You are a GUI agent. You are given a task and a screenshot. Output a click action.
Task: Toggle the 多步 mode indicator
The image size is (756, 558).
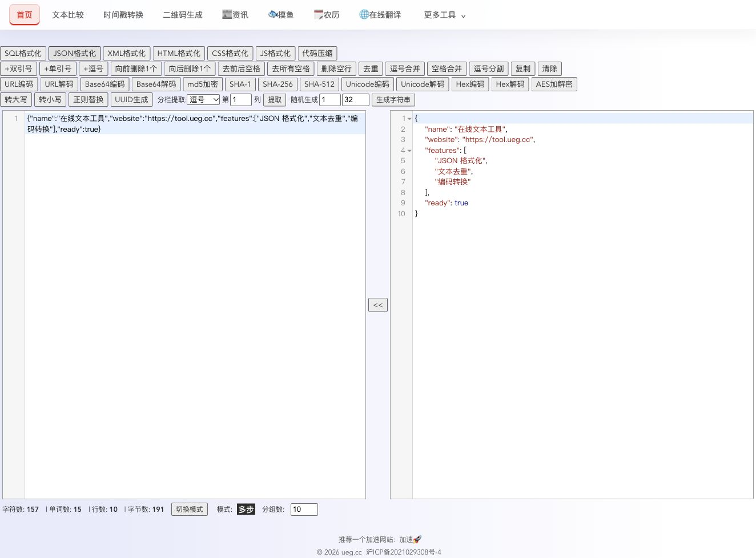tap(246, 510)
